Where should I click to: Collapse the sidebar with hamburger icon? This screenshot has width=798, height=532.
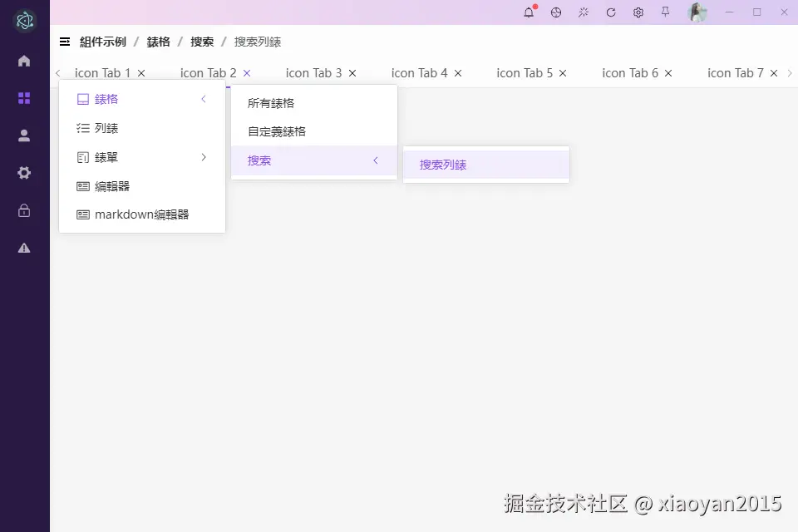(x=64, y=41)
